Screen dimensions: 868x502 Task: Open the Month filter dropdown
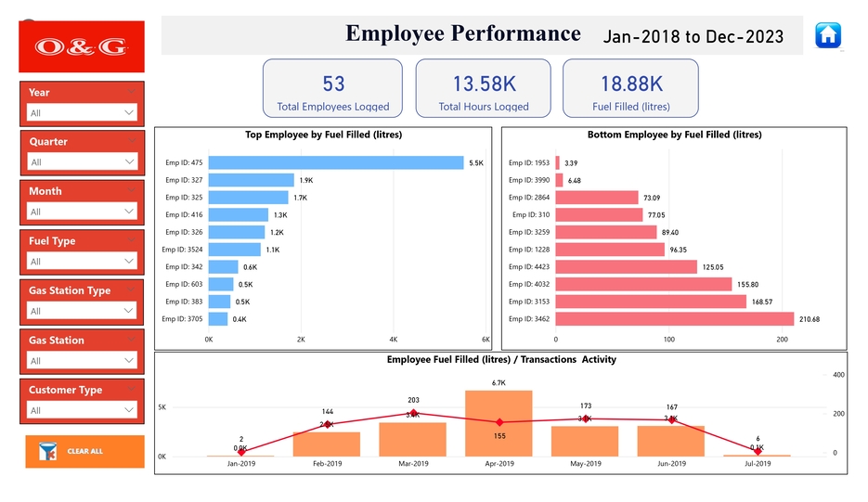[x=82, y=212]
